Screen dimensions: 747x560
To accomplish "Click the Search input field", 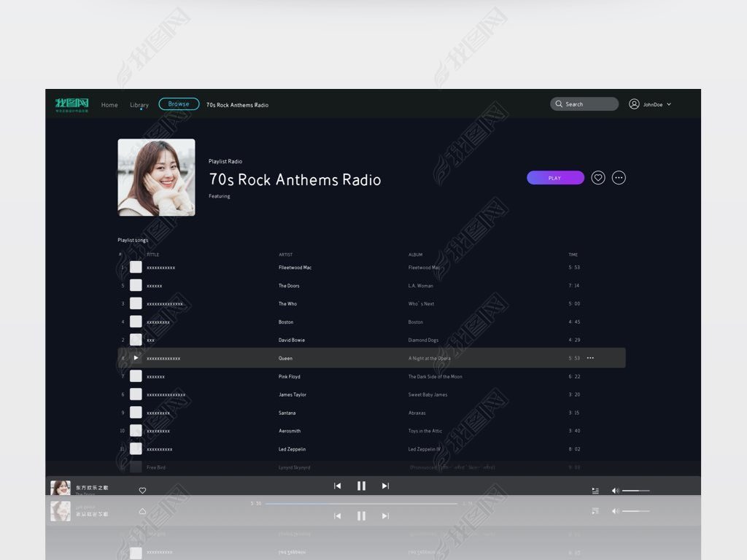I will pyautogui.click(x=589, y=104).
